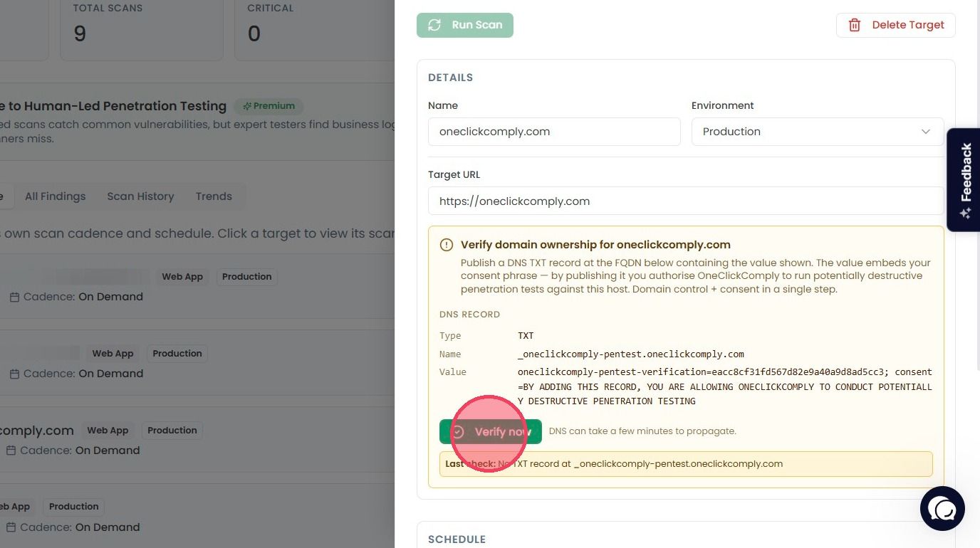Start a scan with Run Scan
Image resolution: width=980 pixels, height=548 pixels.
point(465,25)
